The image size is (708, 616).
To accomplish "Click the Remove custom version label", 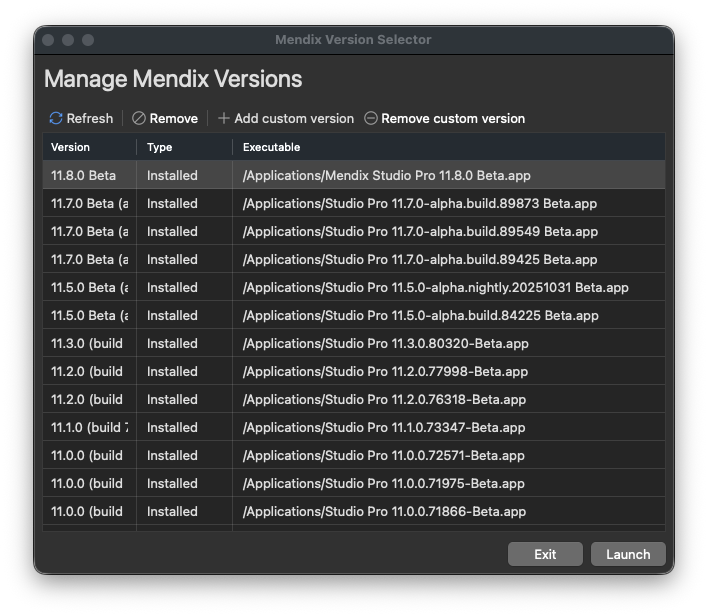I will coord(452,118).
